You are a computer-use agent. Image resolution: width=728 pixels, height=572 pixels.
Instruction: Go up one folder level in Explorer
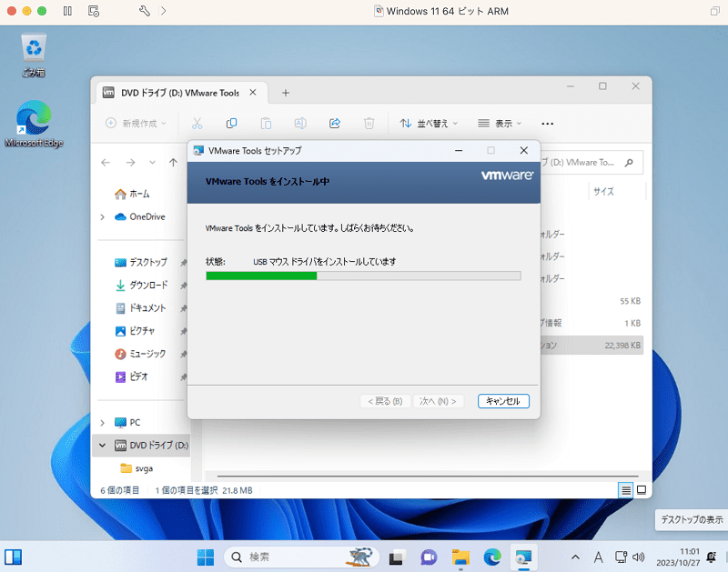click(x=173, y=163)
